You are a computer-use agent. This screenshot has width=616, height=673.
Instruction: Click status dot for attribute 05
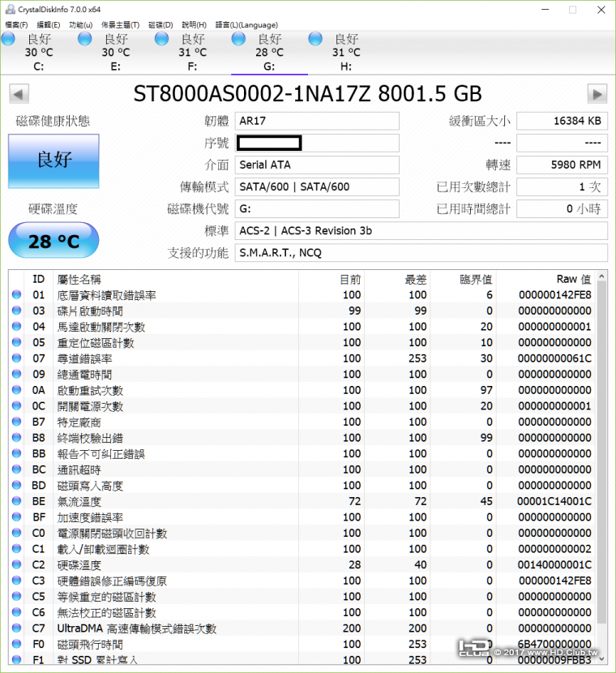(17, 342)
